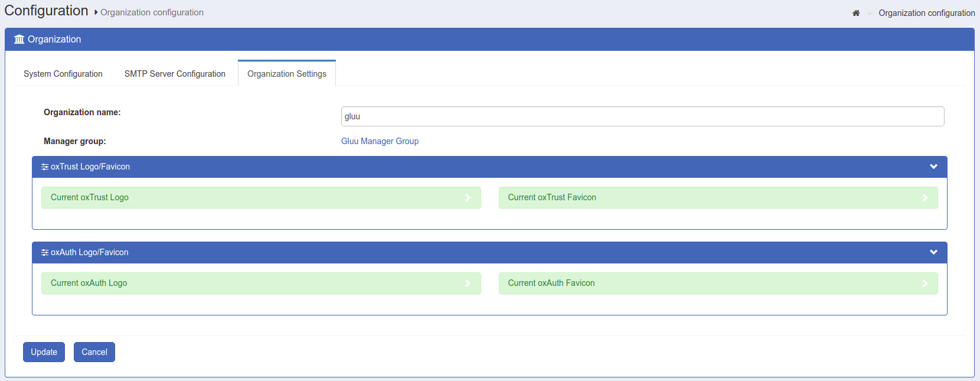This screenshot has width=980, height=381.
Task: Select the Organization Settings tab
Action: (287, 74)
